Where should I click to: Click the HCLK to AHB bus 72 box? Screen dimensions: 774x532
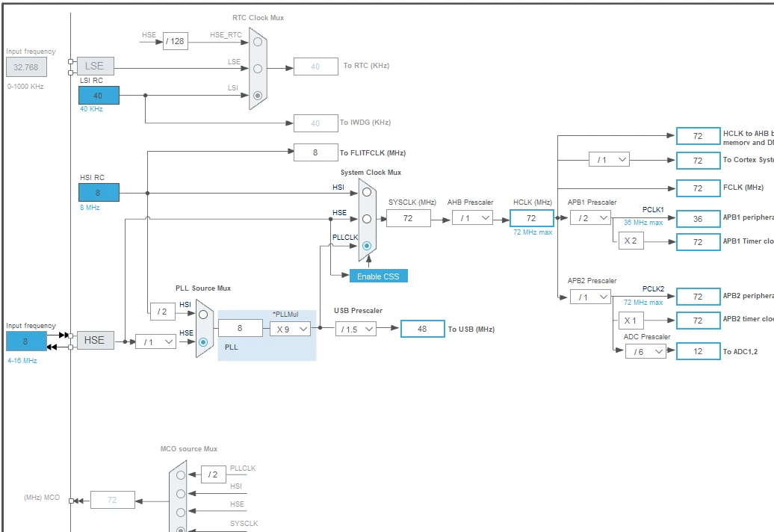tap(698, 136)
